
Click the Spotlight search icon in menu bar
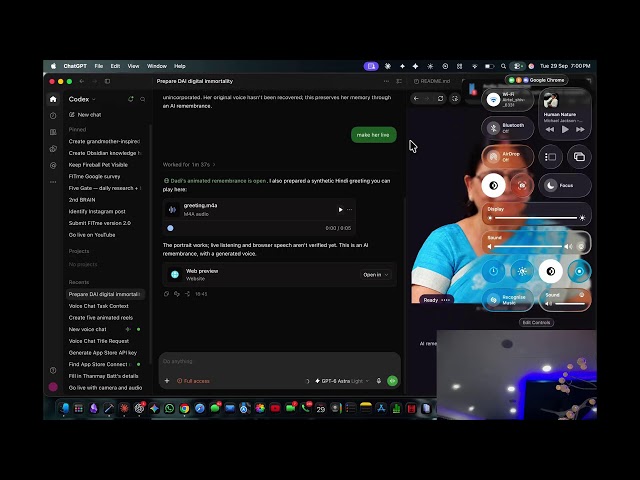tap(503, 66)
